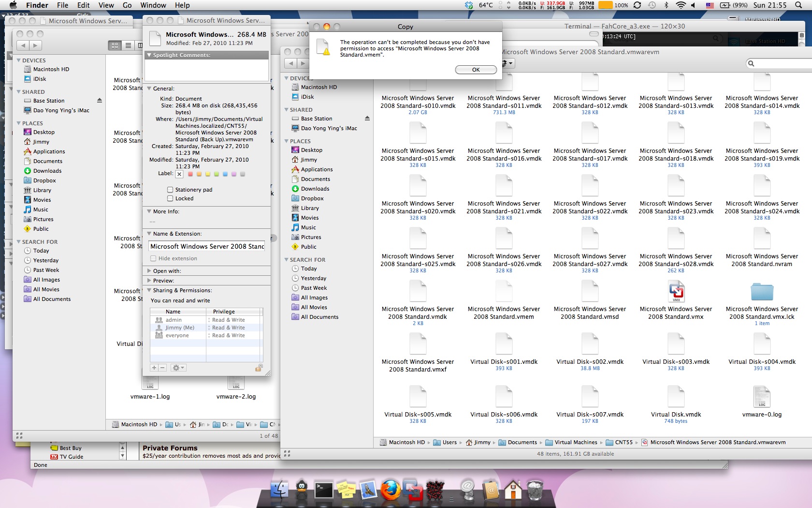This screenshot has height=508, width=812.
Task: Collapse the General section in Info window
Action: pyautogui.click(x=149, y=89)
